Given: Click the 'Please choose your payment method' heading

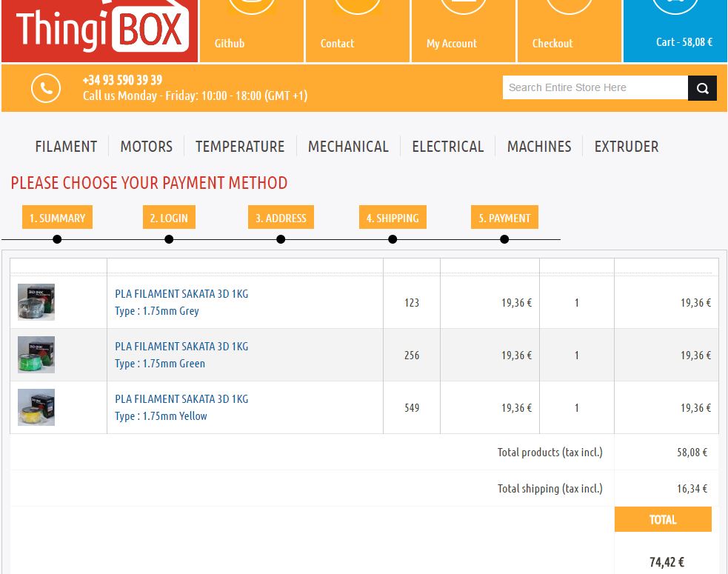Looking at the screenshot, I should pyautogui.click(x=149, y=183).
